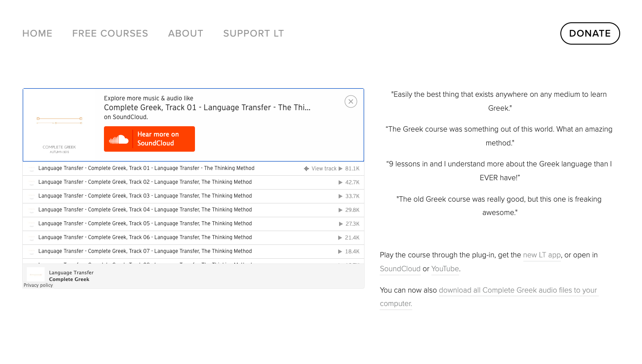Viewport: 642px width, 364px height.
Task: Click the Track 03 play count icon
Action: 340,196
